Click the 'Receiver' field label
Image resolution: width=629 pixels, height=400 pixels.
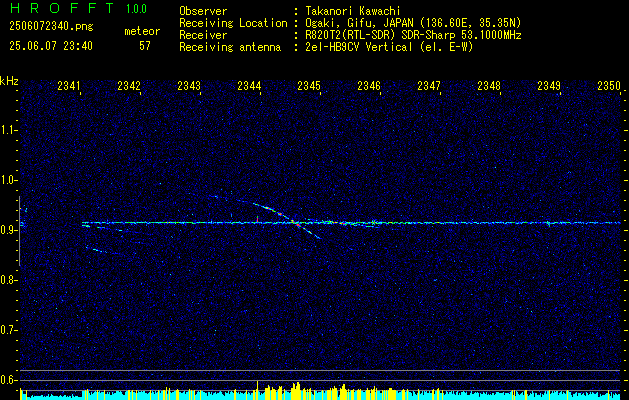pyautogui.click(x=203, y=35)
